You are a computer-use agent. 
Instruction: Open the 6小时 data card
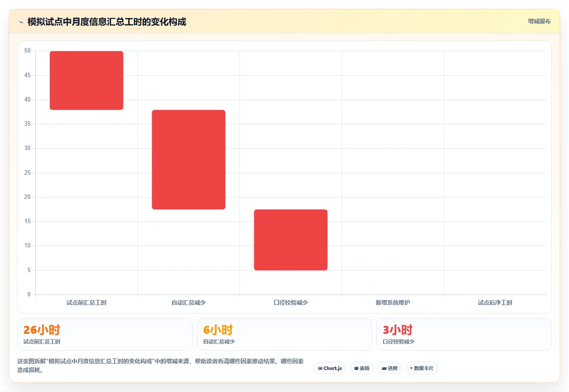pos(284,334)
